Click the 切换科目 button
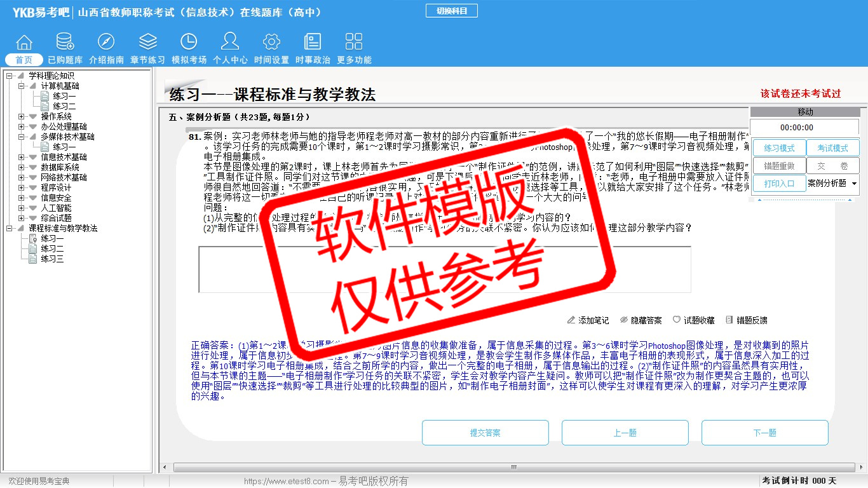The height and width of the screenshot is (488, 868). (x=451, y=11)
